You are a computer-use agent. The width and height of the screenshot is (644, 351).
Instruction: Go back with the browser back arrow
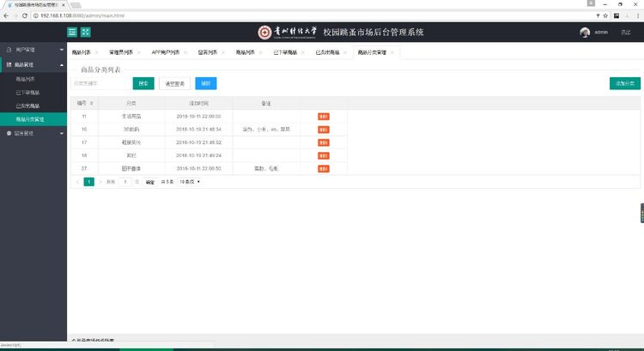click(x=6, y=15)
